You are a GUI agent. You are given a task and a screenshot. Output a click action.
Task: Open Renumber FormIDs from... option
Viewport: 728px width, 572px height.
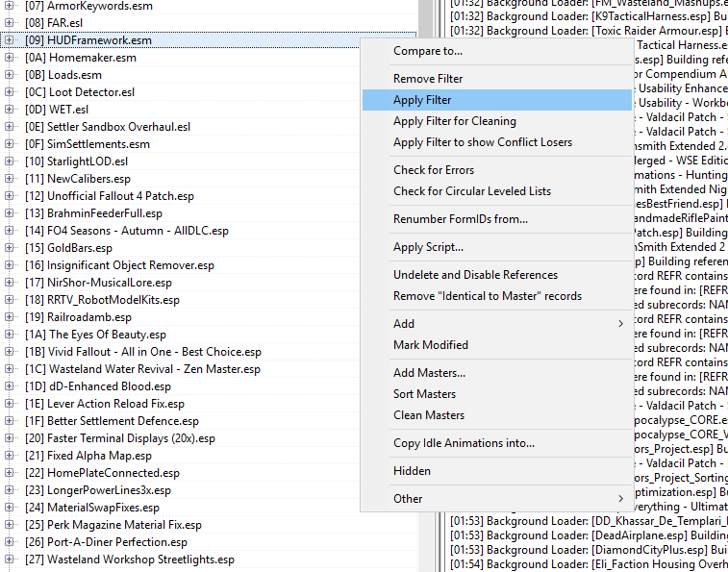pos(497,218)
